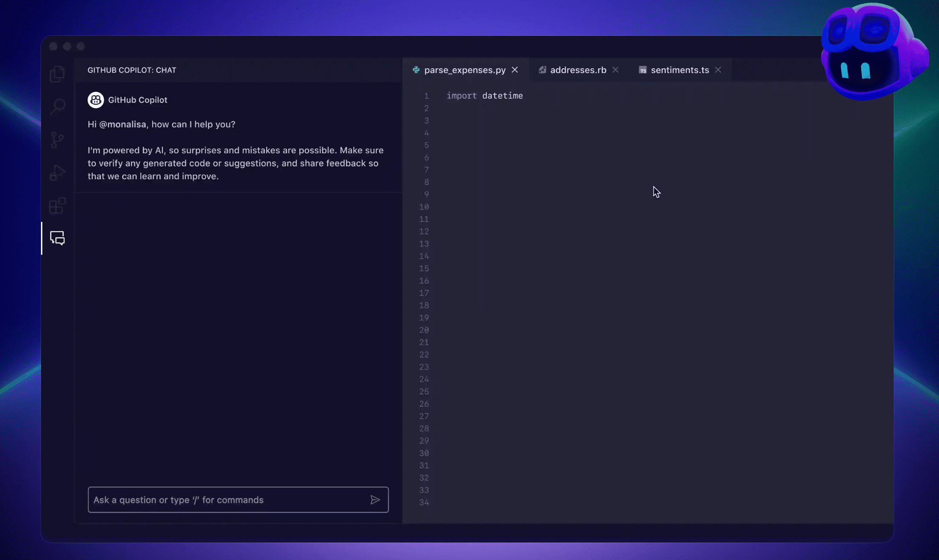Click line number 10 in the gutter
This screenshot has width=939, height=560.
click(x=424, y=207)
